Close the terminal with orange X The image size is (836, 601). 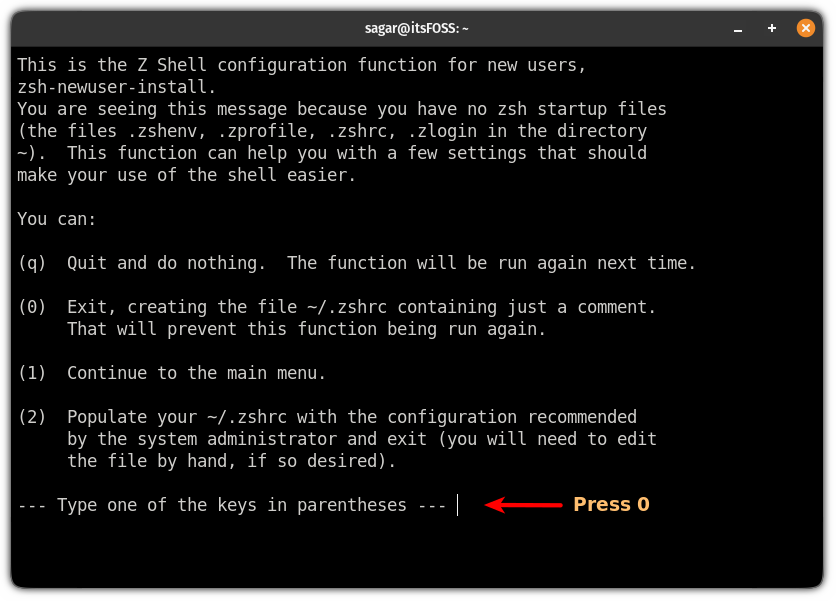click(x=806, y=28)
